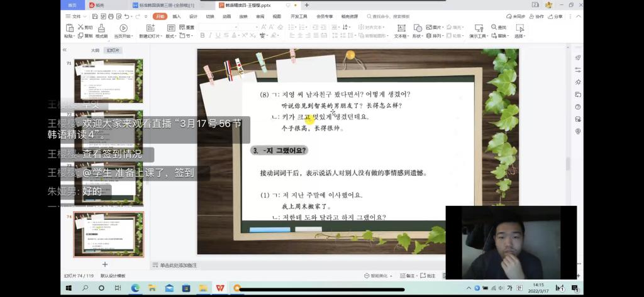Toggle the notes (备注) pane in status bar
This screenshot has width=644, height=297.
click(409, 276)
